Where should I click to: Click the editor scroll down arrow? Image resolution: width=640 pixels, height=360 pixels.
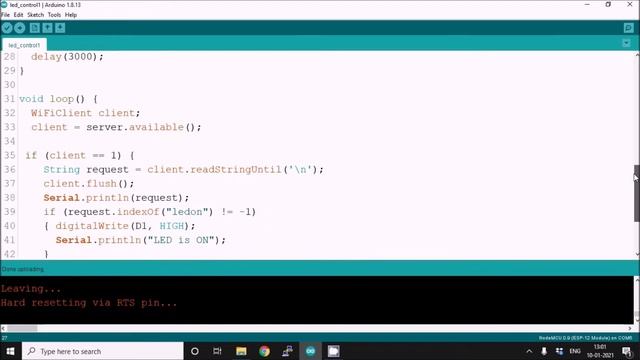tap(637, 254)
